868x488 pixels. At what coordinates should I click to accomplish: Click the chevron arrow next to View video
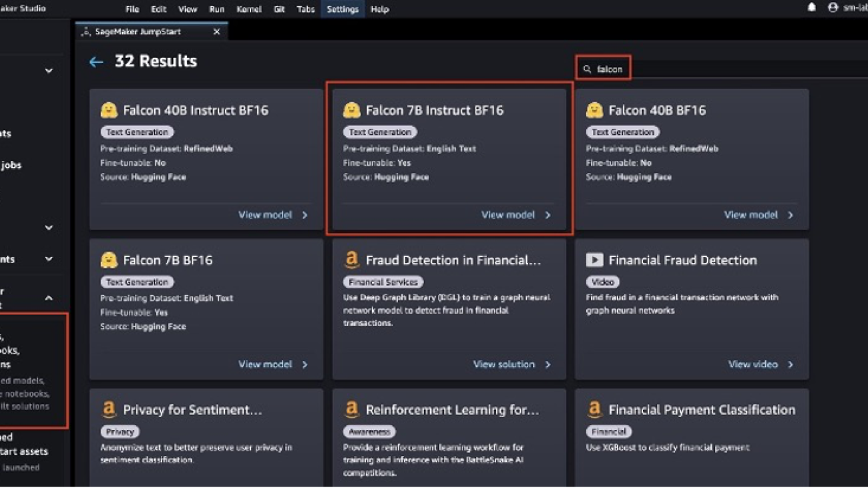[791, 364]
